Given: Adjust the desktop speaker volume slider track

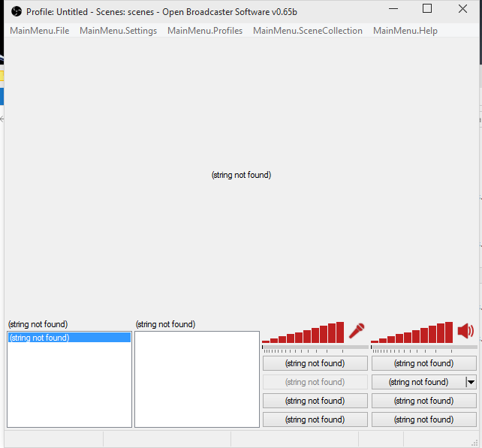Looking at the screenshot, I should [x=424, y=347].
